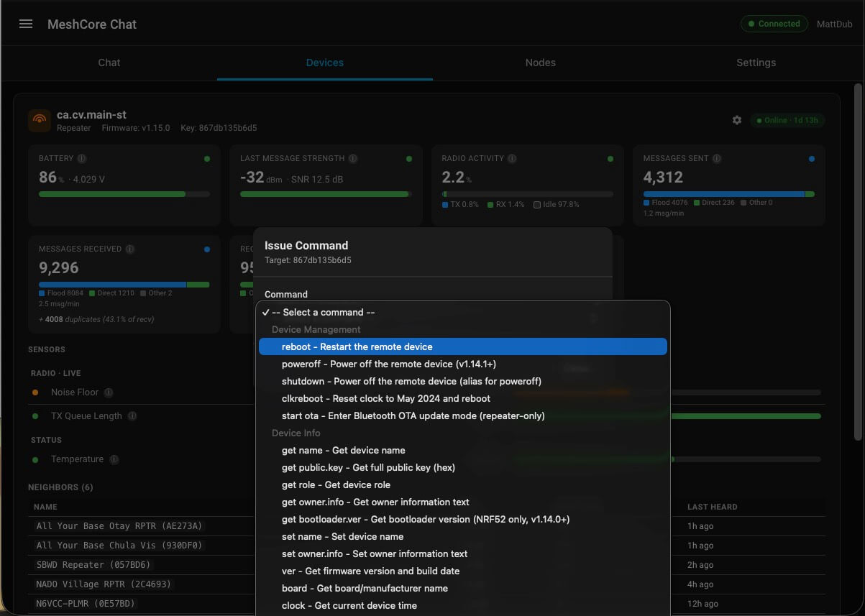The image size is (865, 616).
Task: Click neighbor All Your Base Otay RPTR (AE273A)
Action: tap(119, 526)
